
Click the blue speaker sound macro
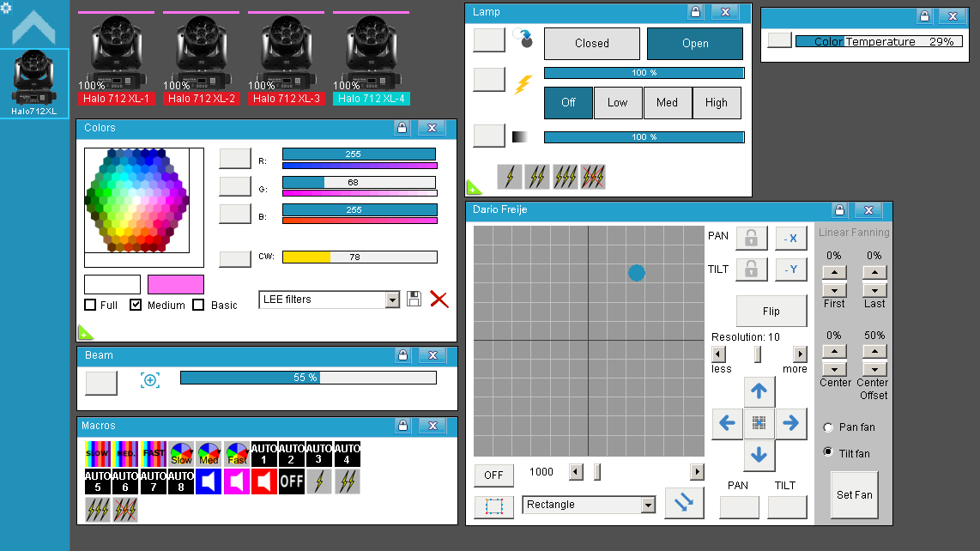209,481
